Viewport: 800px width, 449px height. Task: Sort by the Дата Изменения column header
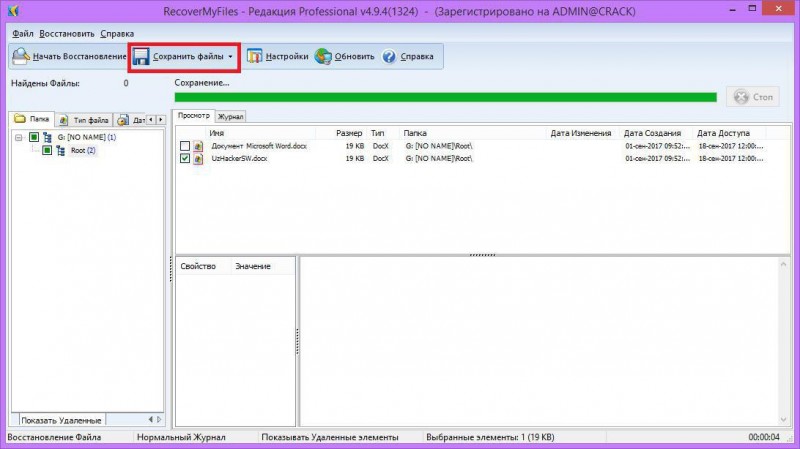click(581, 133)
